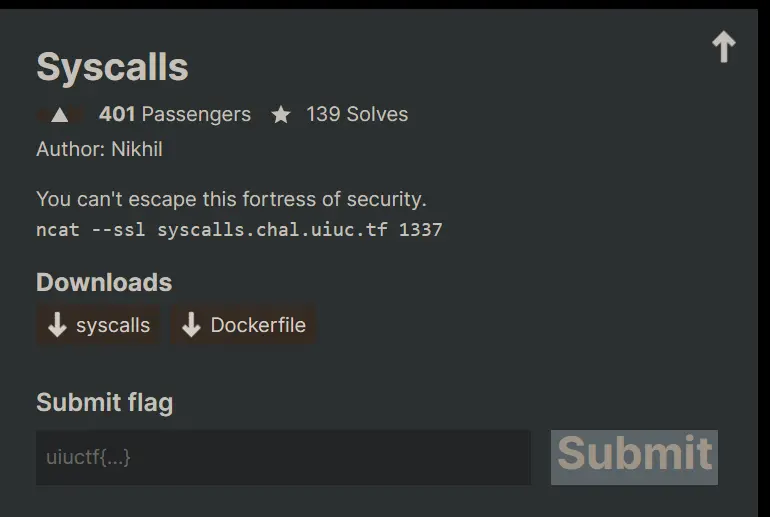Download the Dockerfile
Image resolution: width=770 pixels, height=517 pixels.
click(x=244, y=325)
